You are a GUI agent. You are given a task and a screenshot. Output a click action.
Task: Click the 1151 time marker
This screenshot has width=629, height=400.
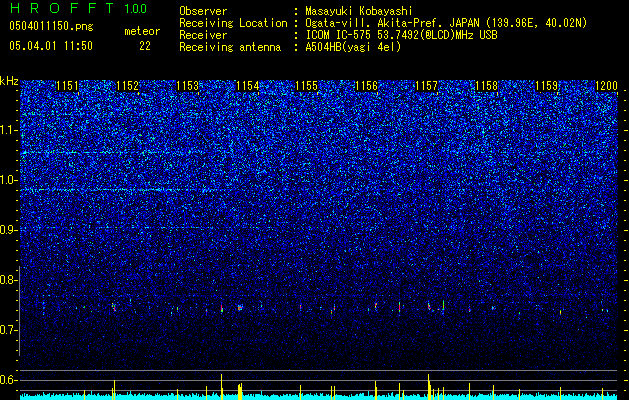[x=67, y=86]
